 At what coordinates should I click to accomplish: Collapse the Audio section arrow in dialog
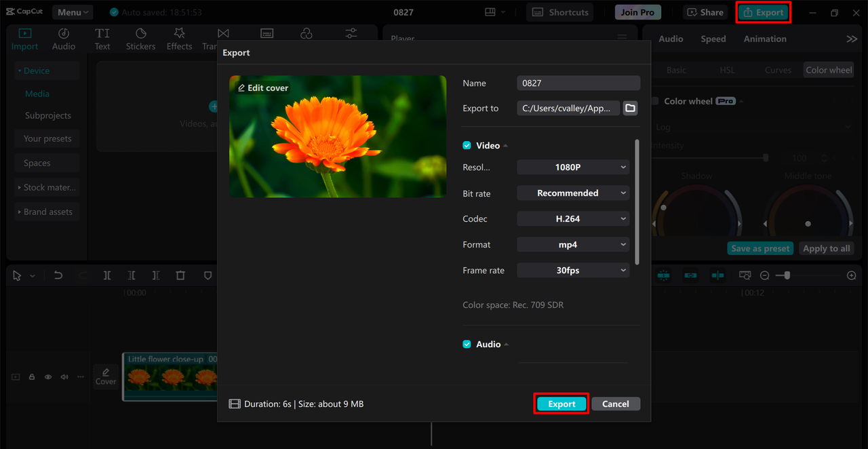coord(506,345)
